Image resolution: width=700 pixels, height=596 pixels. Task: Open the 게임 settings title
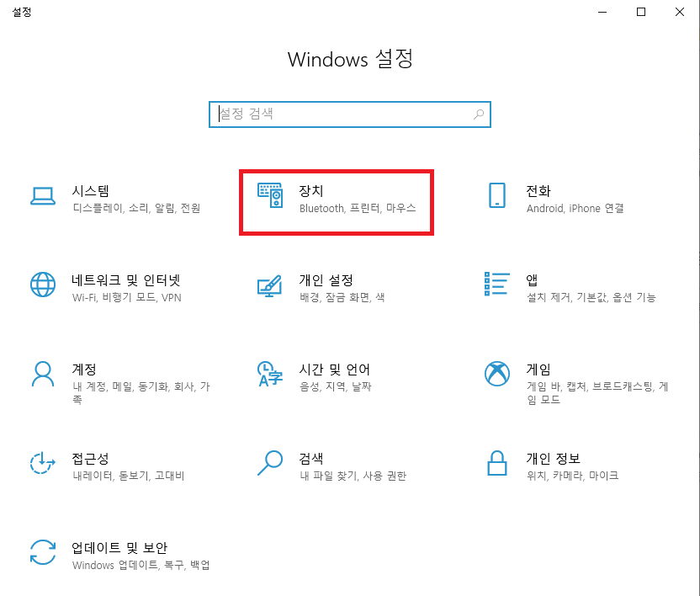pyautogui.click(x=538, y=370)
